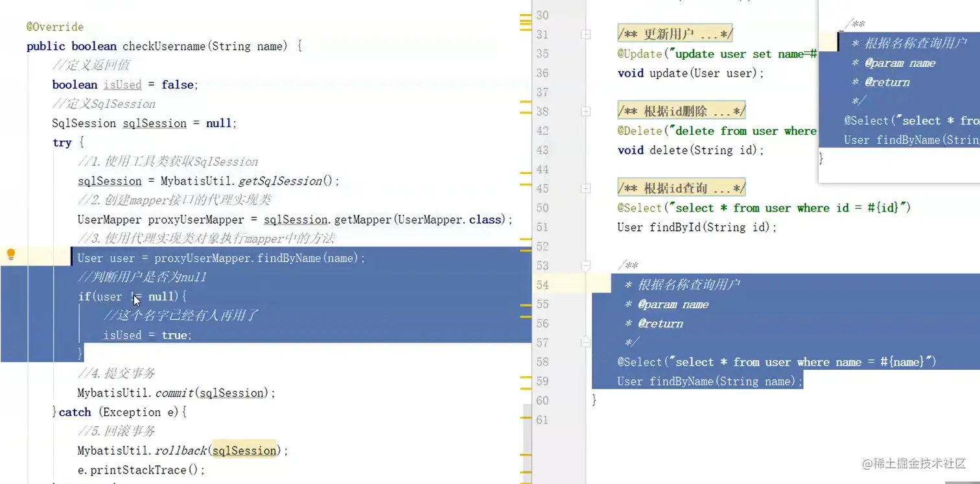Click the sqlSession.getMapper(UserMapper.class) line
This screenshot has width=980, height=484.
pyautogui.click(x=296, y=219)
